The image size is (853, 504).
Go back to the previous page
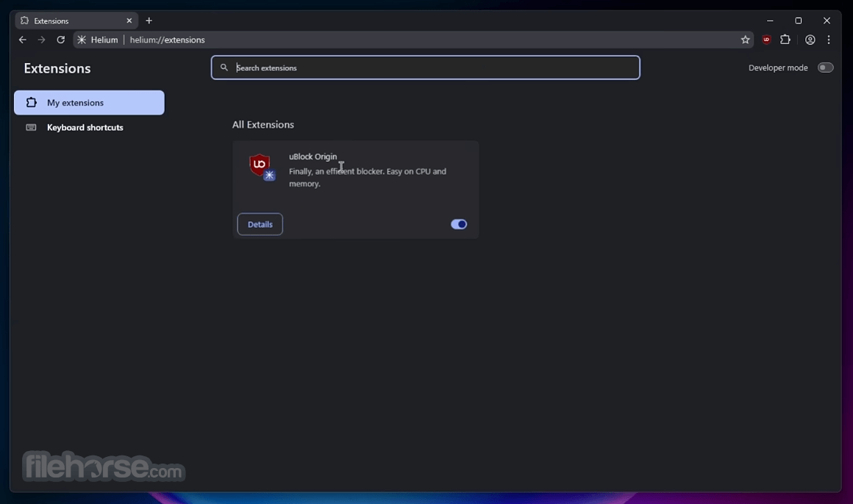22,40
